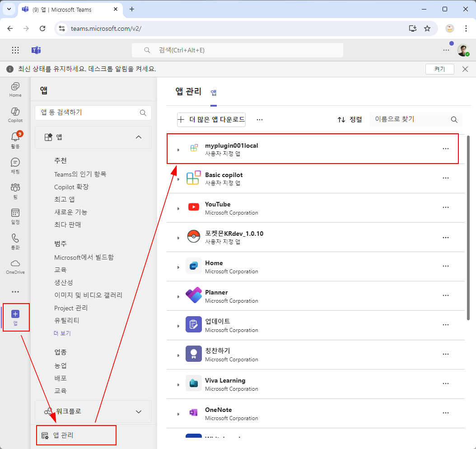Select the Microsoft Teams browser tab
The image size is (476, 449).
[x=71, y=10]
